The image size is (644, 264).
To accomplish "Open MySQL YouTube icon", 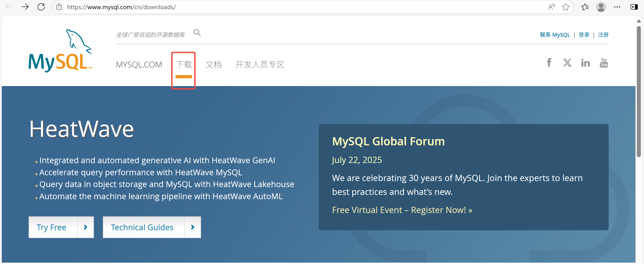I will coord(604,63).
